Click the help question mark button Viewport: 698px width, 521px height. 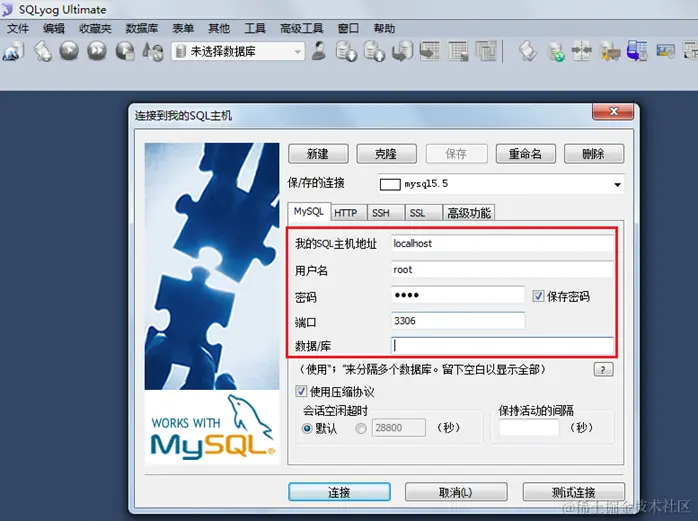603,370
